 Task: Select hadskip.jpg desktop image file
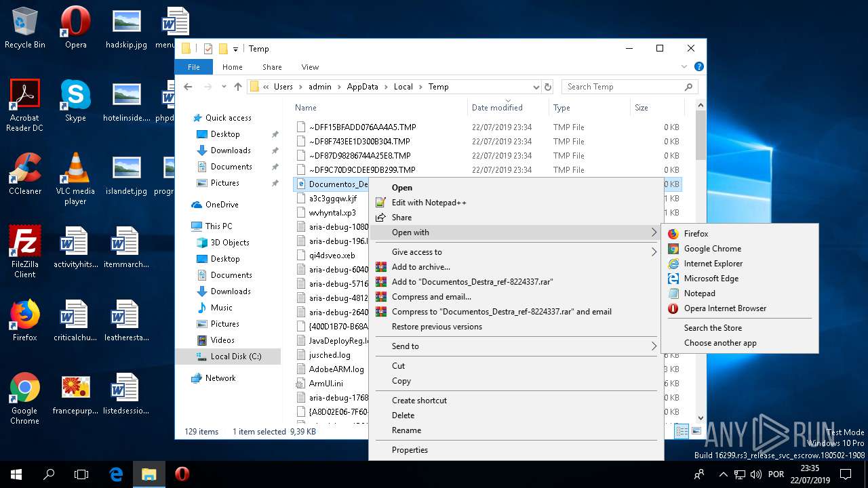click(x=127, y=28)
